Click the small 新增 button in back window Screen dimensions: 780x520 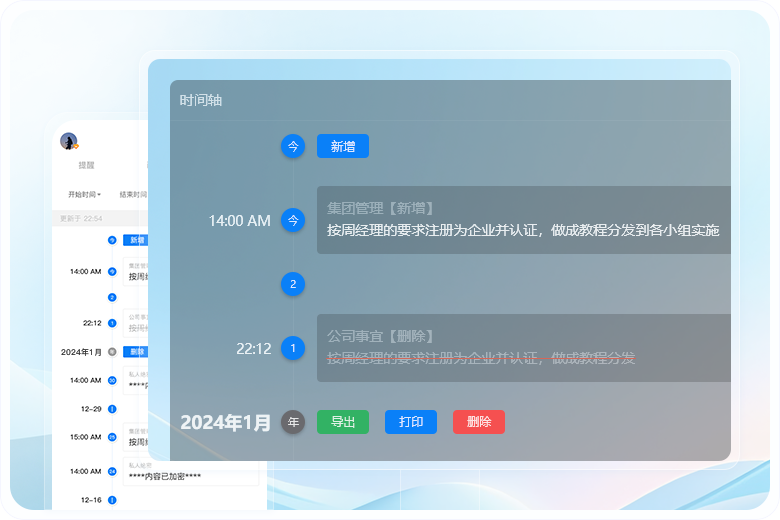coord(135,240)
